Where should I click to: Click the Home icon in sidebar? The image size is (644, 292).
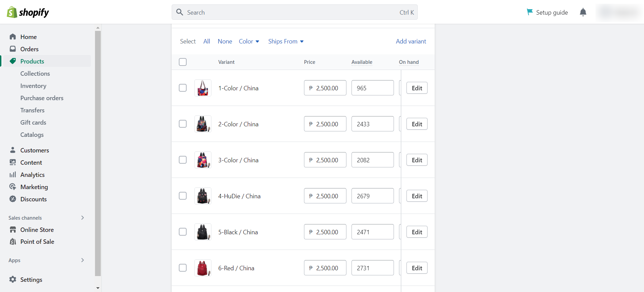(x=13, y=37)
